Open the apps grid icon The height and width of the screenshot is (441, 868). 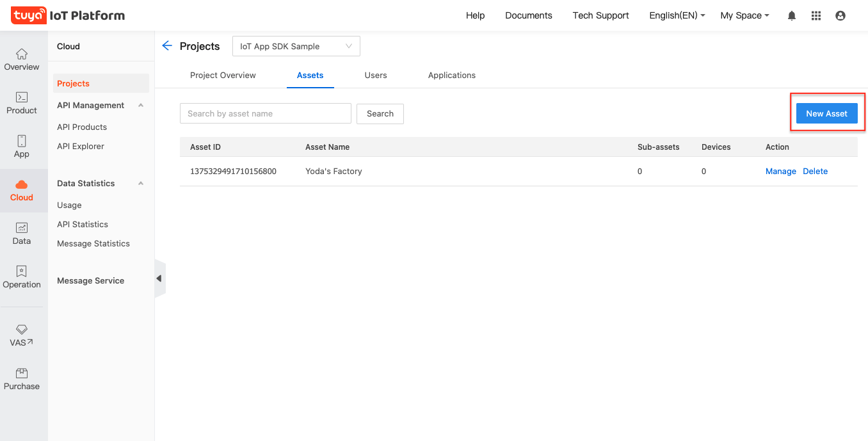click(816, 16)
